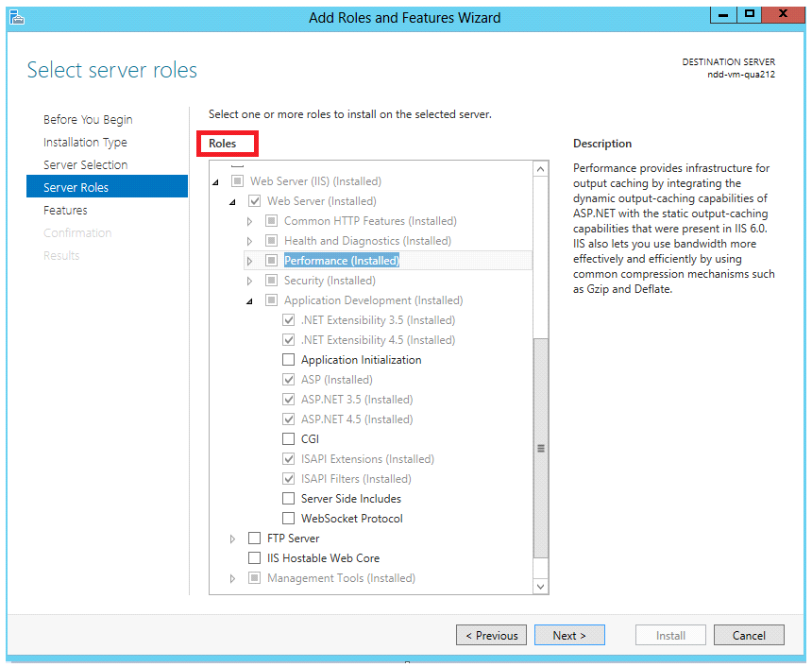The width and height of the screenshot is (812, 667).
Task: Collapse the Application Development node
Action: (250, 301)
